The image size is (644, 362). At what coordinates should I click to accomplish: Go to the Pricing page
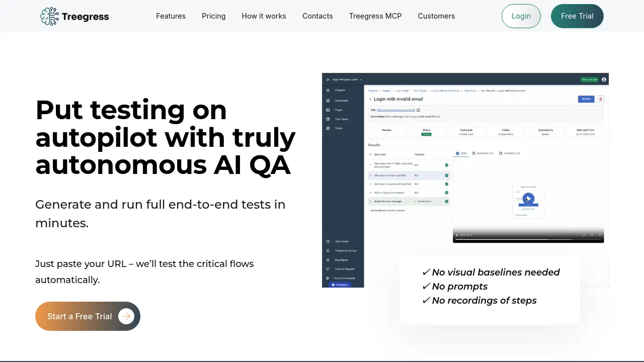tap(214, 16)
